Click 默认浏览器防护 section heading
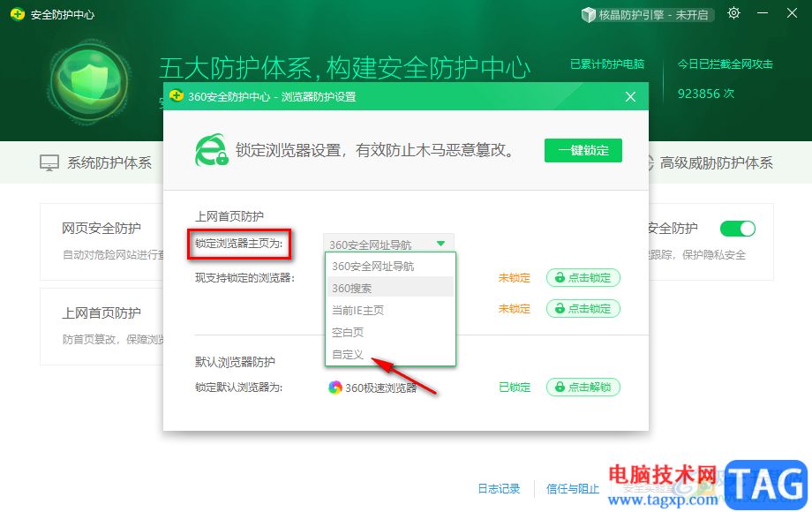 [235, 362]
